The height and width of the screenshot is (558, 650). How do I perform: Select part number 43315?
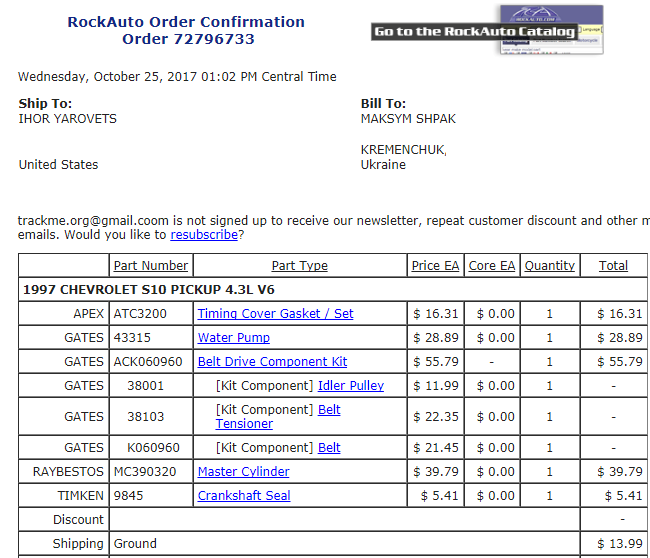point(132,337)
